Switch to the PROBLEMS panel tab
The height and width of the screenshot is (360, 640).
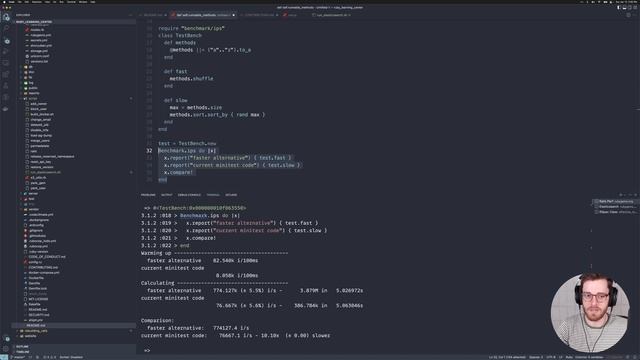point(148,195)
